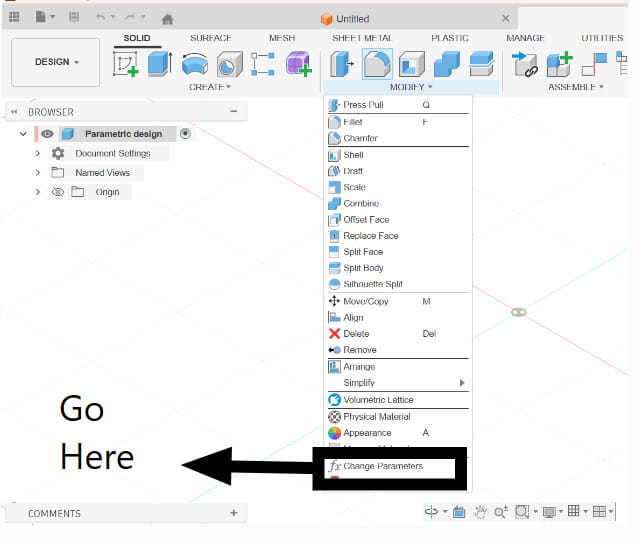Choose Move/Copy from the Modify menu

coord(398,301)
